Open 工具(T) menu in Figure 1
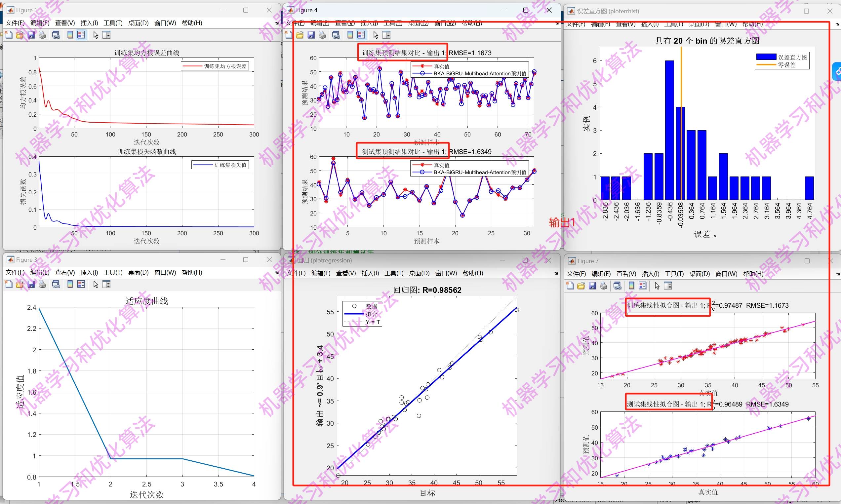 [113, 23]
